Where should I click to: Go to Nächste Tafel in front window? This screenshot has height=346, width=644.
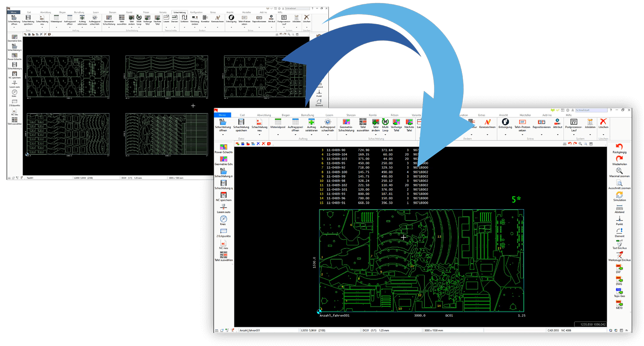(x=409, y=125)
